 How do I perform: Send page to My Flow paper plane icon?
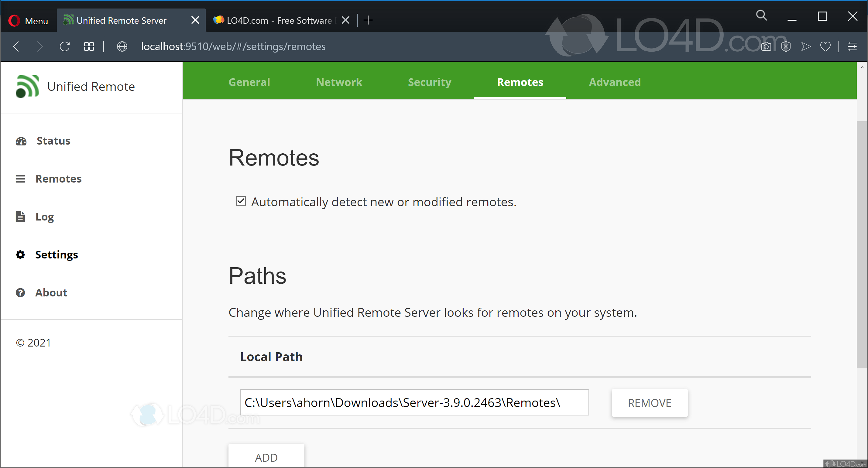(806, 46)
